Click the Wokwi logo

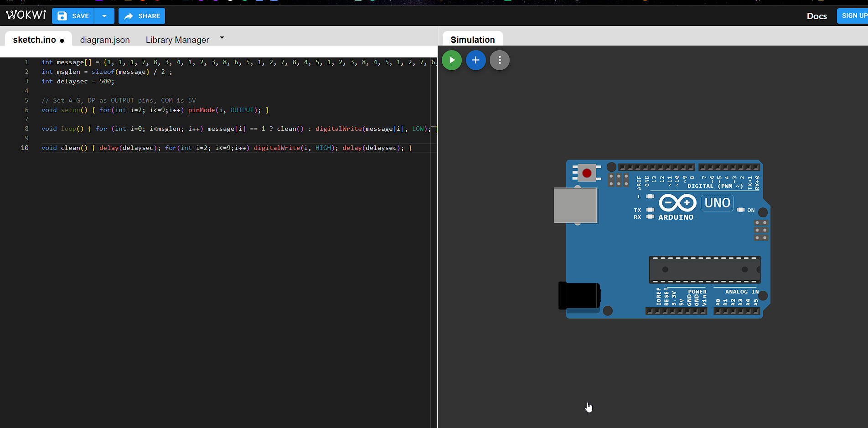pos(26,15)
